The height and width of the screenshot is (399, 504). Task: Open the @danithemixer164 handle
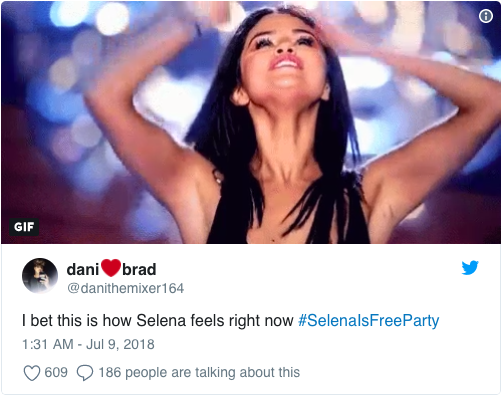[x=126, y=288]
